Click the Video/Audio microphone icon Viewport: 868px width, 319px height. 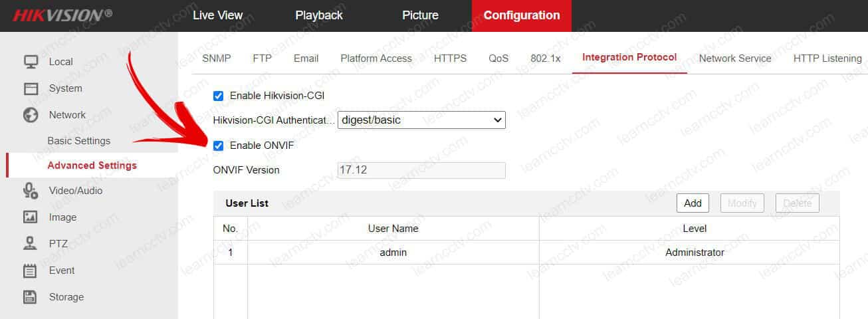click(31, 191)
